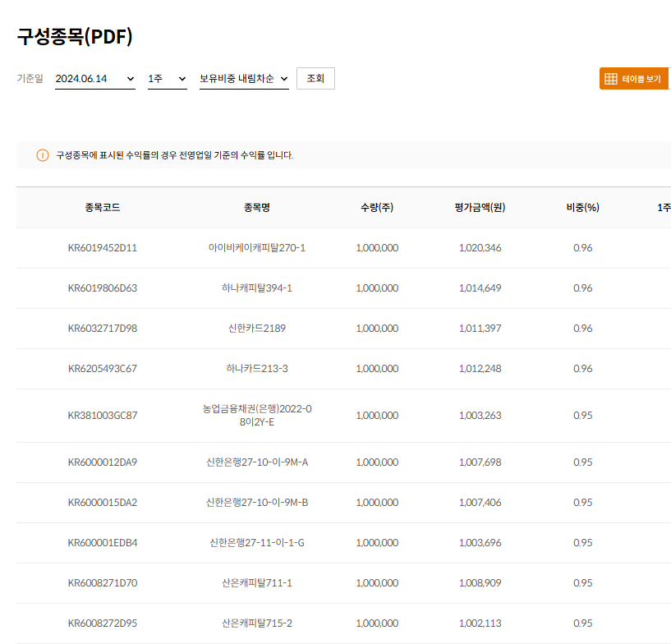
Task: Click valuation 1,007,406
Action: click(x=480, y=503)
